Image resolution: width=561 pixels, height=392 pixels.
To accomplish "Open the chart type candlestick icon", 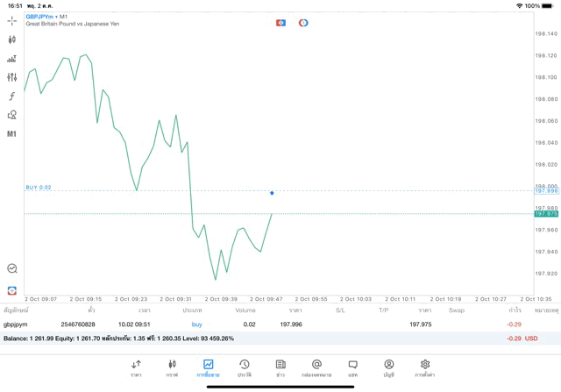I will [x=11, y=39].
